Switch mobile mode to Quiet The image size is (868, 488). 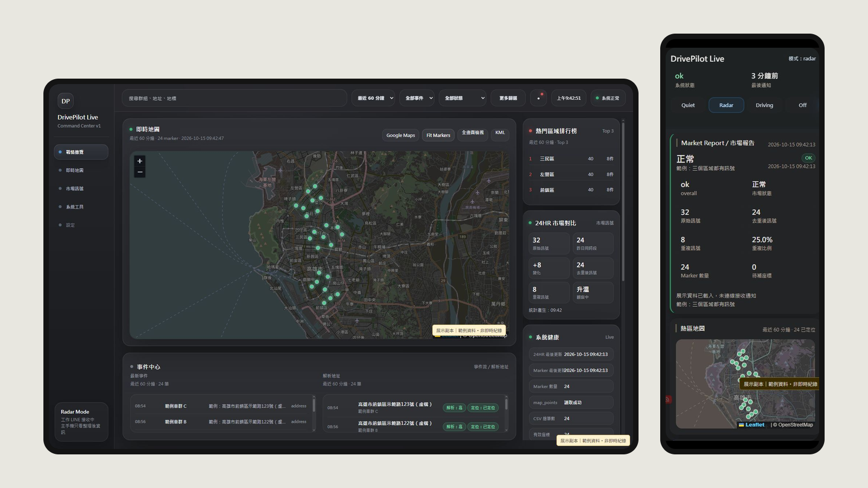pyautogui.click(x=688, y=105)
